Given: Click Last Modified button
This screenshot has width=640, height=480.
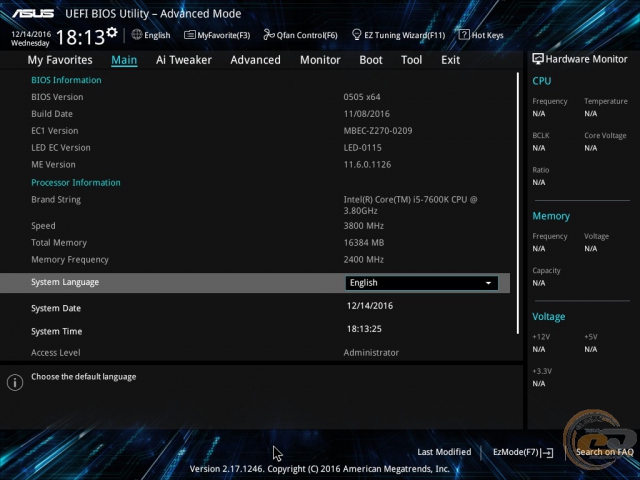Looking at the screenshot, I should click(444, 452).
